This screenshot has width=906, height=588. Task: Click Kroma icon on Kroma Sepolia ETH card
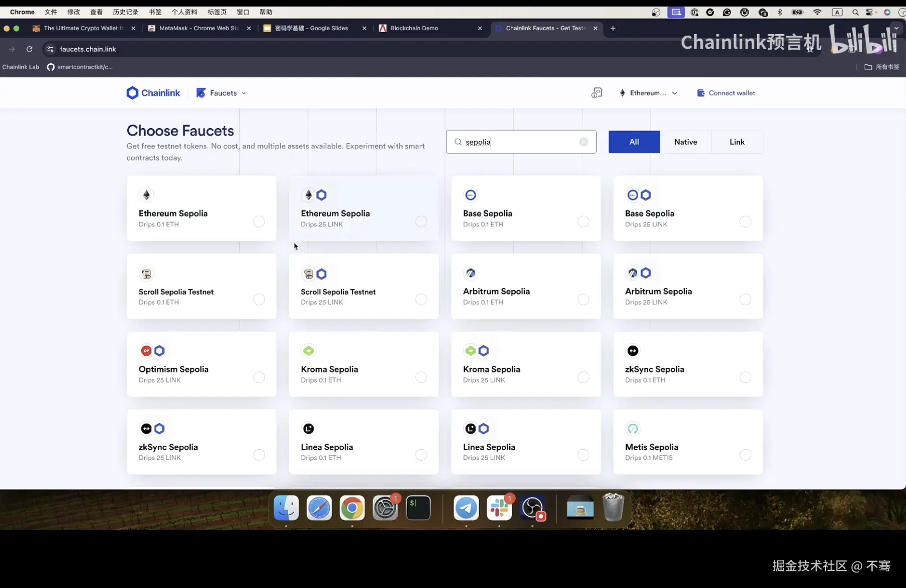point(309,351)
